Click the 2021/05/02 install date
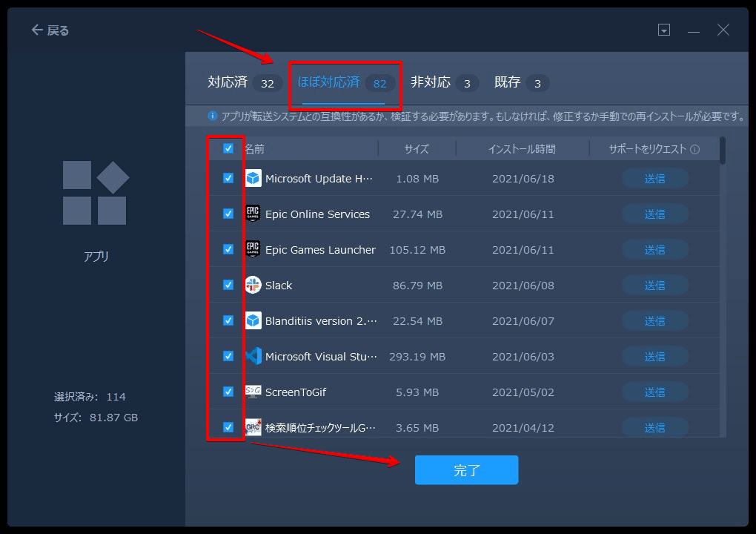Viewport: 756px width, 534px height. click(523, 392)
